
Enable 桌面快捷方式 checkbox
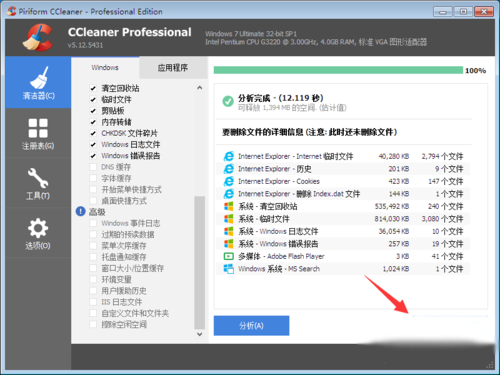[93, 201]
